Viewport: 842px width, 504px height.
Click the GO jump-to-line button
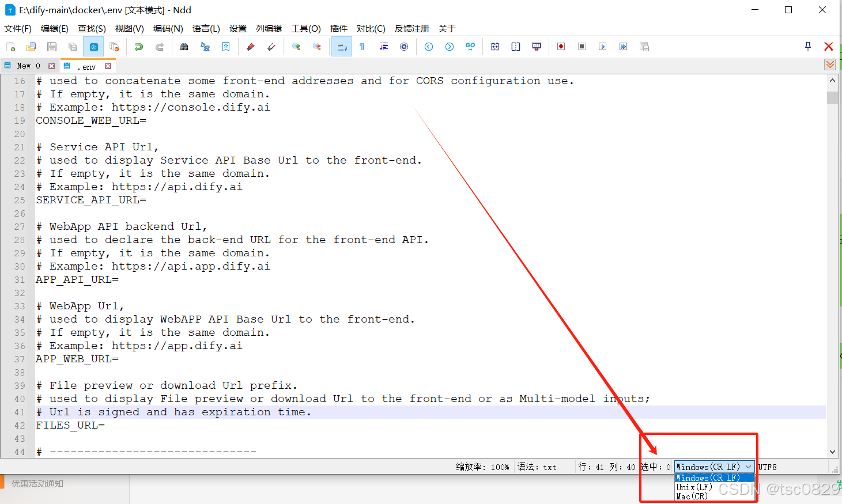click(470, 47)
